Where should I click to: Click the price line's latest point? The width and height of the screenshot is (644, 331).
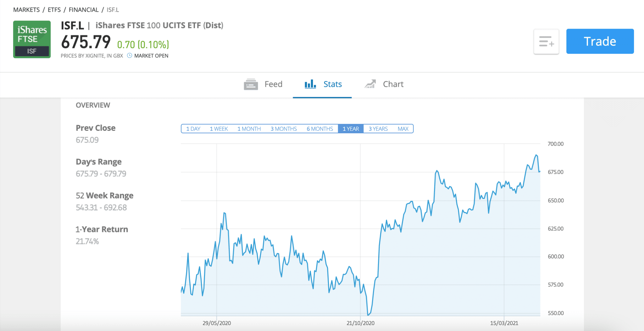tap(540, 171)
